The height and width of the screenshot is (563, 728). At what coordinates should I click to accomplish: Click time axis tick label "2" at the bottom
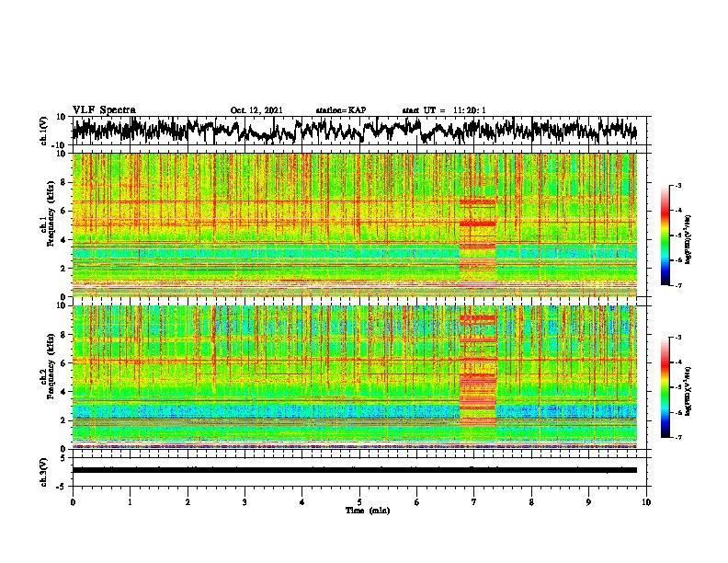coord(188,502)
